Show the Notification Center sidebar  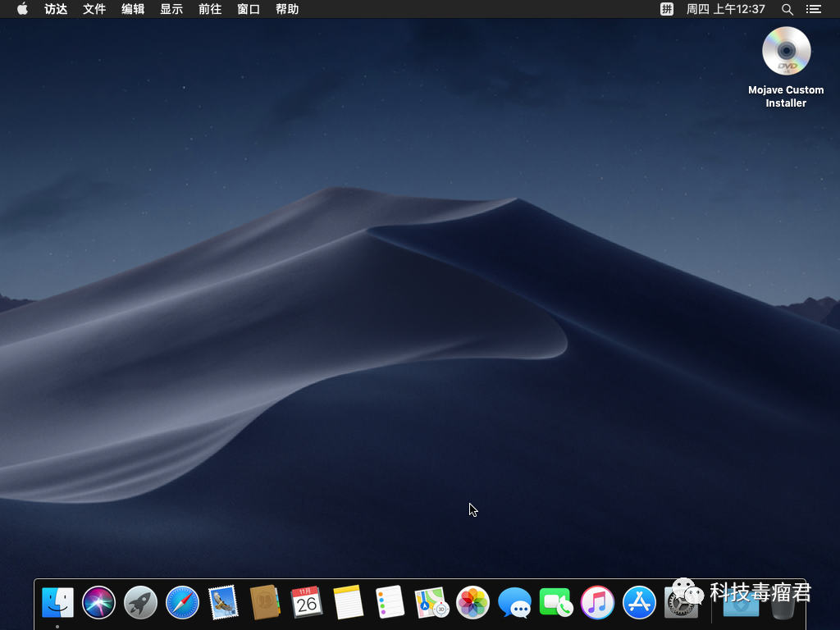point(814,9)
